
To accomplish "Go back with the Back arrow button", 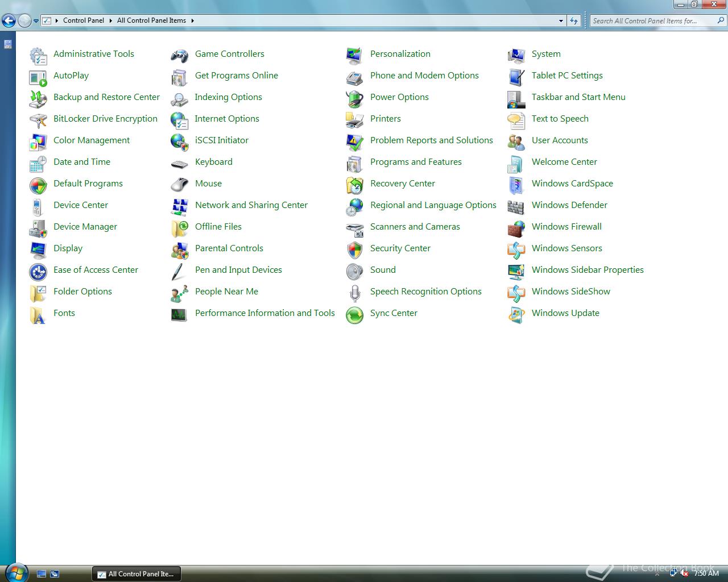I will pos(9,21).
